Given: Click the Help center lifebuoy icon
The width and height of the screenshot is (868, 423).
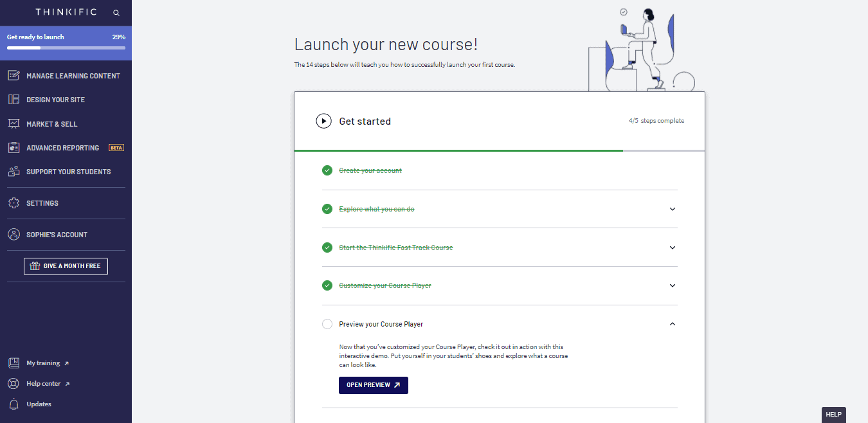Looking at the screenshot, I should (x=14, y=384).
